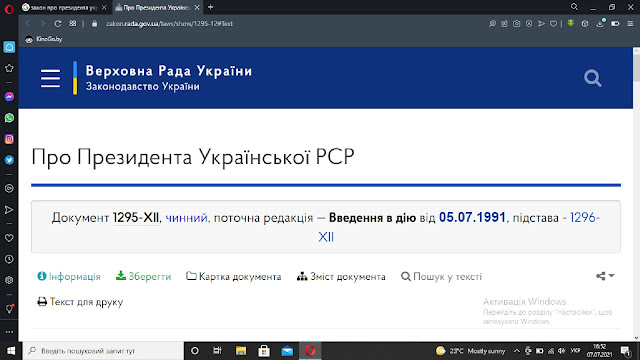Click the weather widget Mostly sunny
The image size is (640, 360).
coord(470,351)
